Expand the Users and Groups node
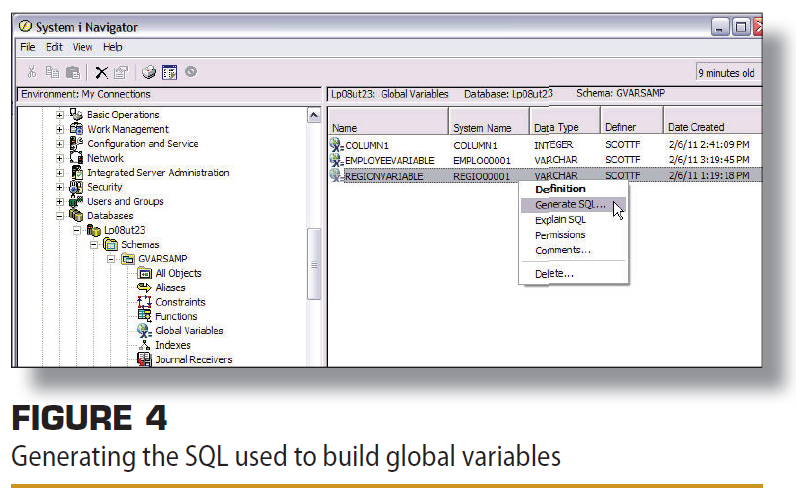Image resolution: width=796 pixels, height=493 pixels. 59,202
